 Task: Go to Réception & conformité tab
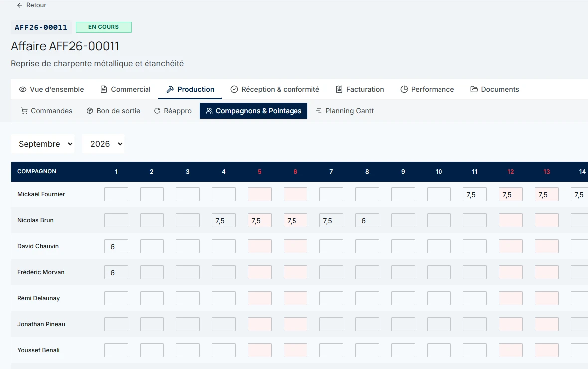275,89
